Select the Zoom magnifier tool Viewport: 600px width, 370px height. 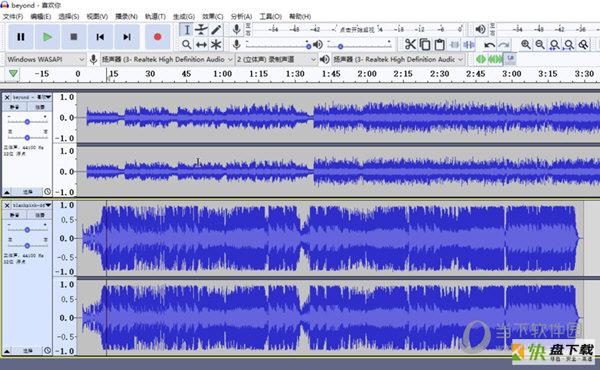click(x=187, y=45)
